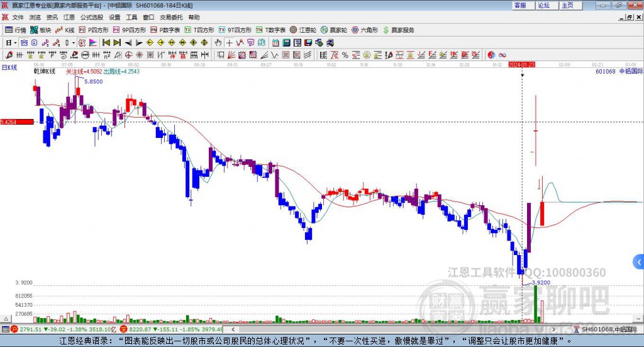Select the Gann fan lines icon
Viewport: 644px width, 347px height.
(x=231, y=55)
